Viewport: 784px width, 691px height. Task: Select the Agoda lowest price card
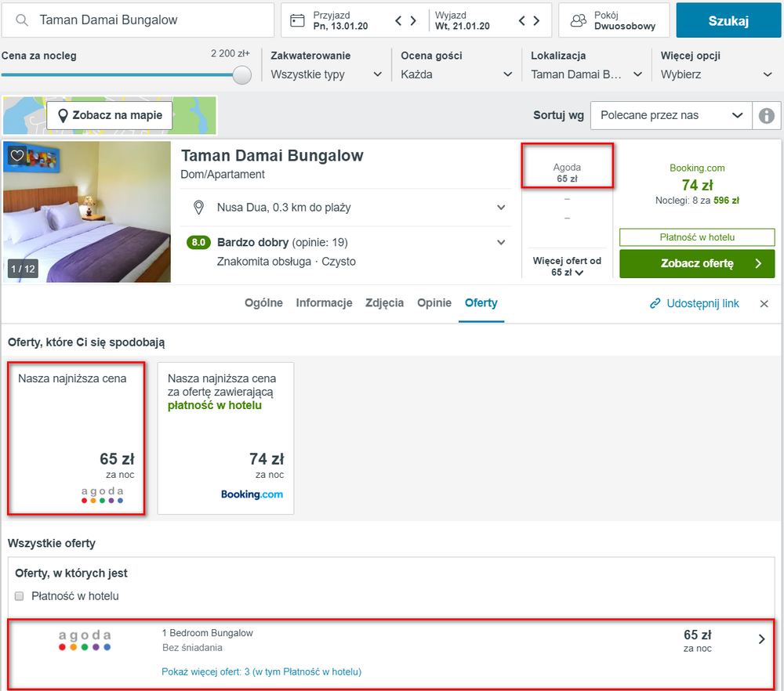(x=76, y=438)
